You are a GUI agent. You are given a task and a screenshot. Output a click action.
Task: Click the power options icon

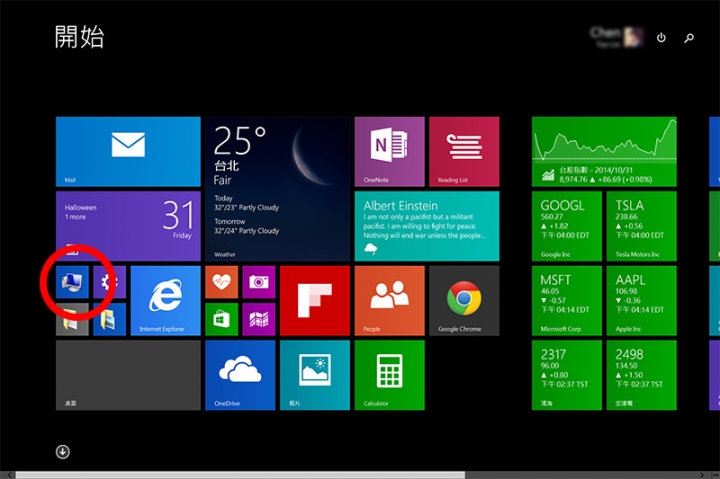[x=661, y=38]
